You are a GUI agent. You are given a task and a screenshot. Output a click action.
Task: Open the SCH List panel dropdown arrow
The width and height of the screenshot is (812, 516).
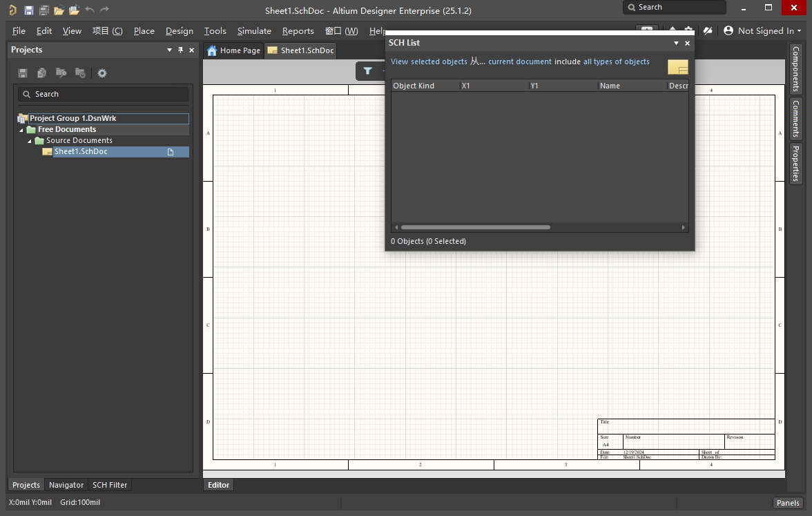pyautogui.click(x=676, y=43)
